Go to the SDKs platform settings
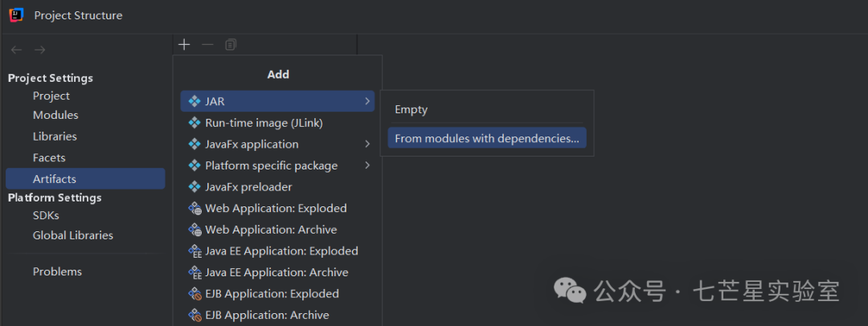 [x=46, y=215]
